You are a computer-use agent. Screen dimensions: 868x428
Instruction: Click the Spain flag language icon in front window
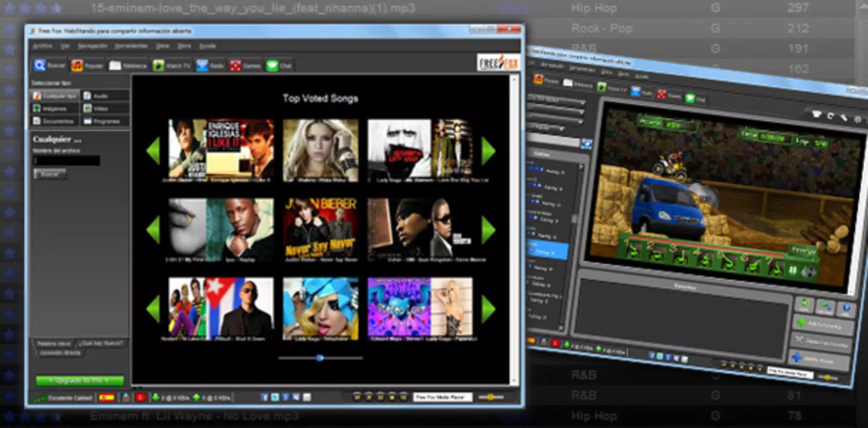pos(107,397)
